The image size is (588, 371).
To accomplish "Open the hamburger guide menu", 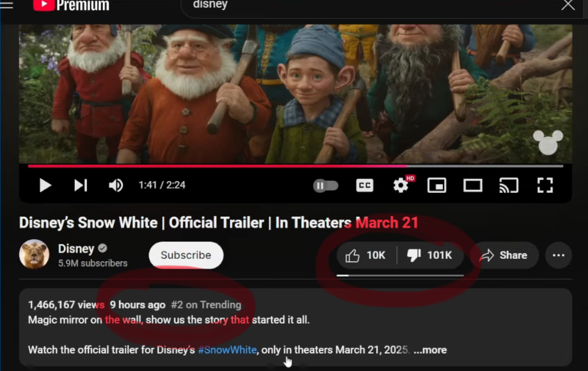I will coord(6,5).
